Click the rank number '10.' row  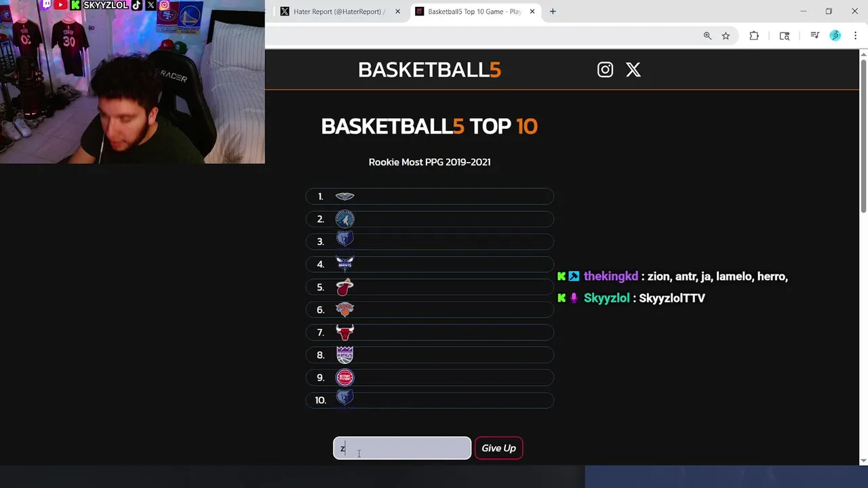(x=429, y=400)
